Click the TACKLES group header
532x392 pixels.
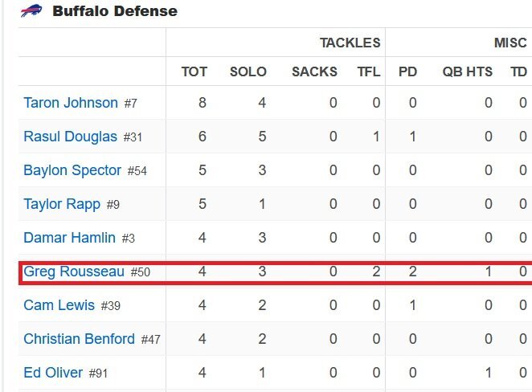coord(350,43)
